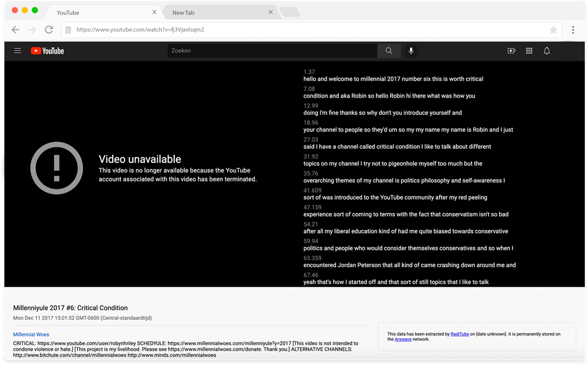Screen dimensions: 588x365
Task: Click the video title Millenniyule 2017 #6
Action: point(70,308)
